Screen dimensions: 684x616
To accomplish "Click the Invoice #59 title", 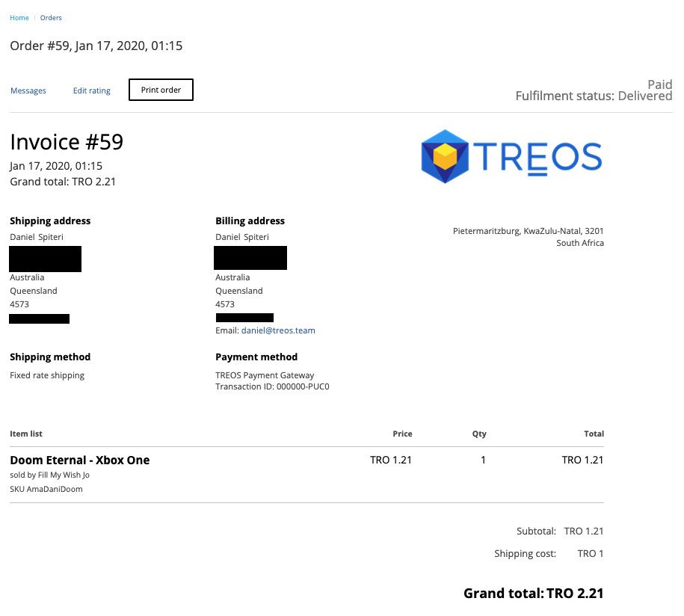I will 67,142.
